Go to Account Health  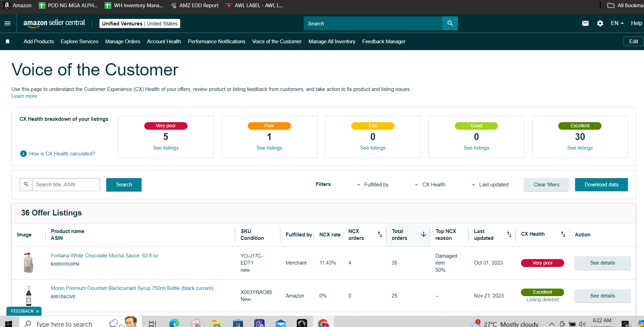point(164,42)
